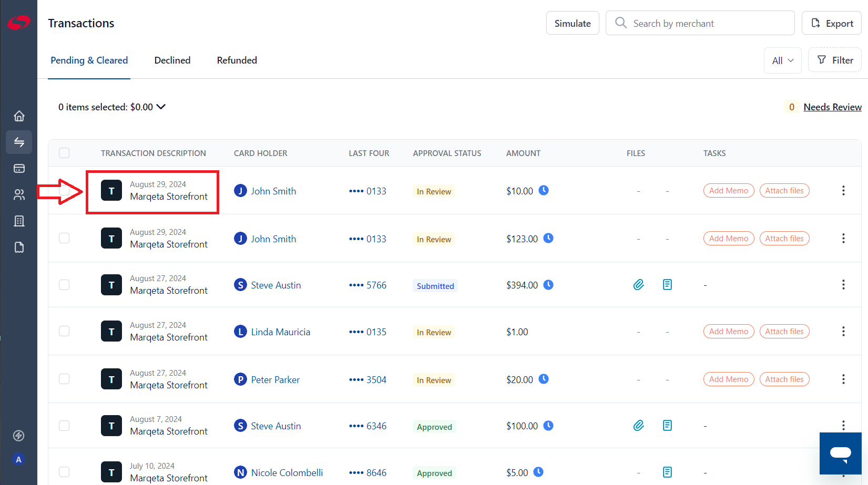Click the In Review badge for $1.00 transaction

pos(434,332)
